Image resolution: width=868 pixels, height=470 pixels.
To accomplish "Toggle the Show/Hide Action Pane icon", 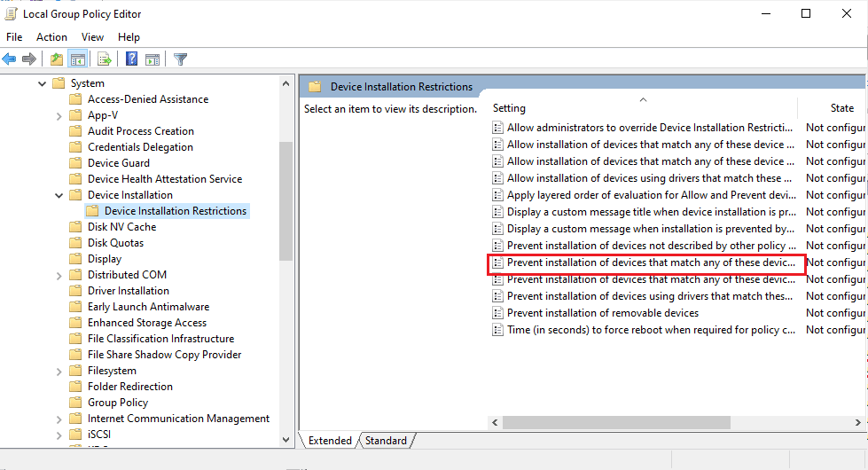I will (152, 59).
